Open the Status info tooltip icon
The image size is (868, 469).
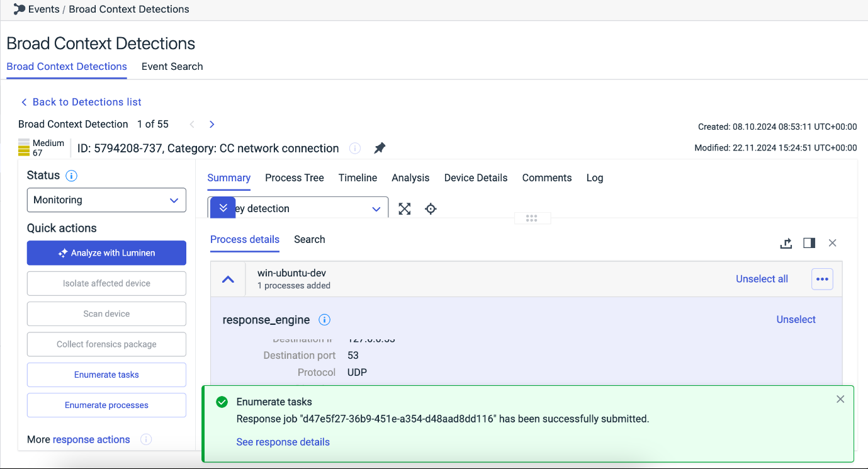71,176
